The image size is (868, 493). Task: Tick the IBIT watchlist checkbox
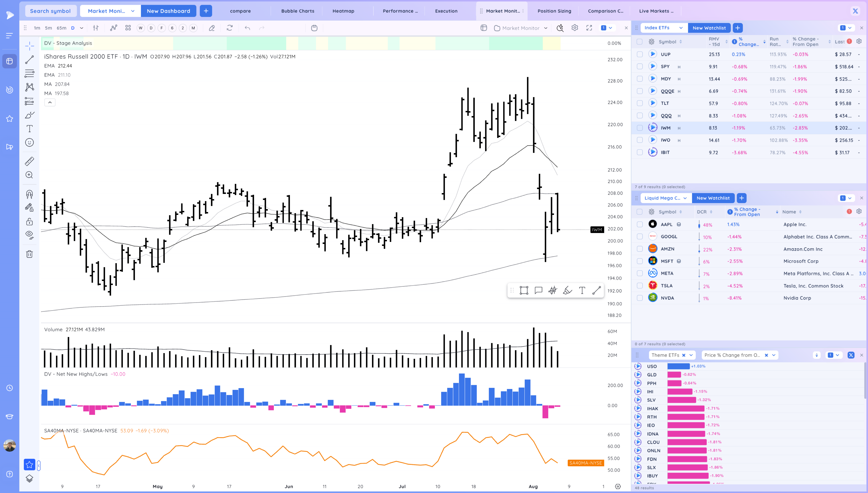coord(639,152)
